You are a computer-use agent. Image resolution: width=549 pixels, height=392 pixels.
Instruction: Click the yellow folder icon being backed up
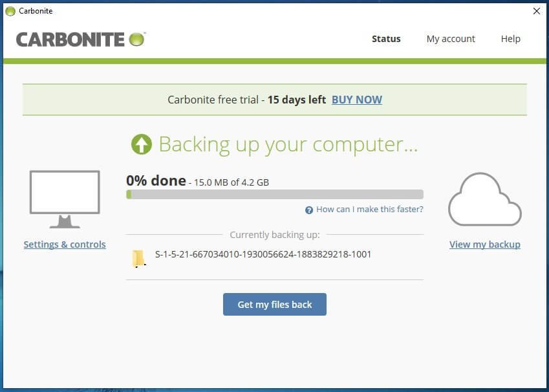click(138, 259)
